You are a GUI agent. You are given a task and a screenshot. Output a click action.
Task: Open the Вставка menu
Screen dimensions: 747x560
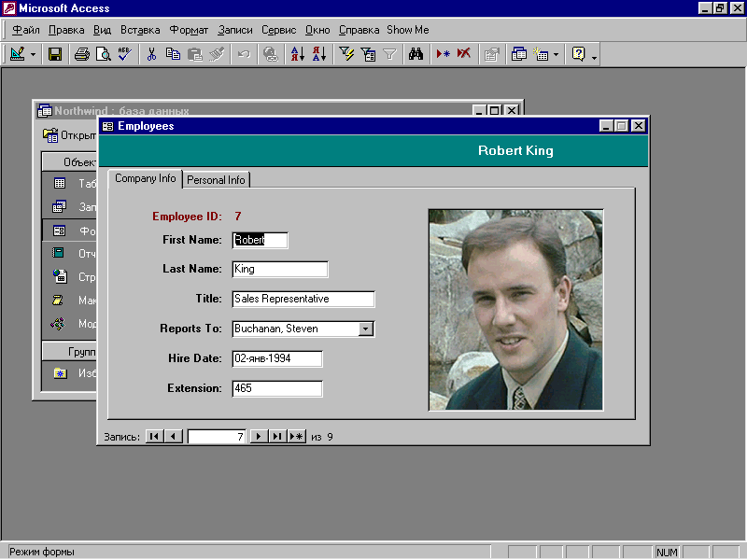[x=140, y=30]
